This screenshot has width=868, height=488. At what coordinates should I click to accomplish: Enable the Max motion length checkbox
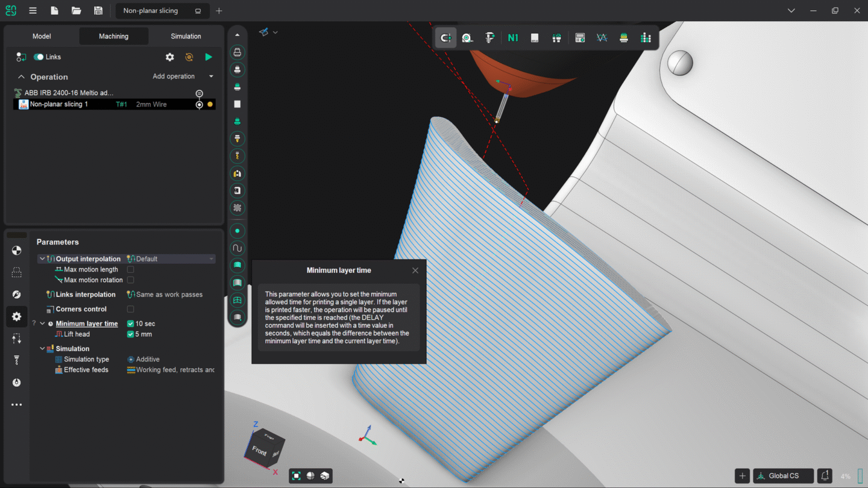click(130, 269)
